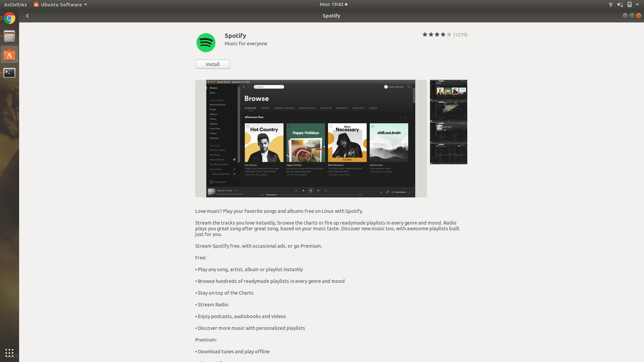The height and width of the screenshot is (362, 644).
Task: Unmute the system volume icon
Action: click(x=621, y=4)
